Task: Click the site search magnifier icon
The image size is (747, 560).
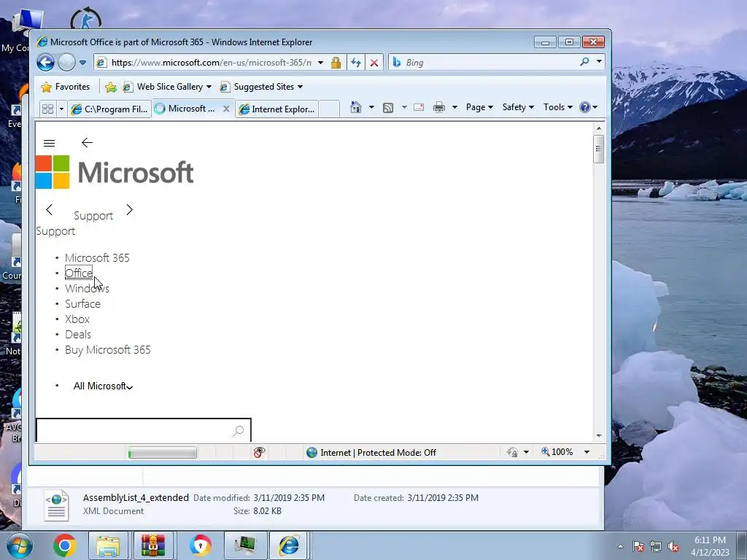Action: pyautogui.click(x=239, y=431)
